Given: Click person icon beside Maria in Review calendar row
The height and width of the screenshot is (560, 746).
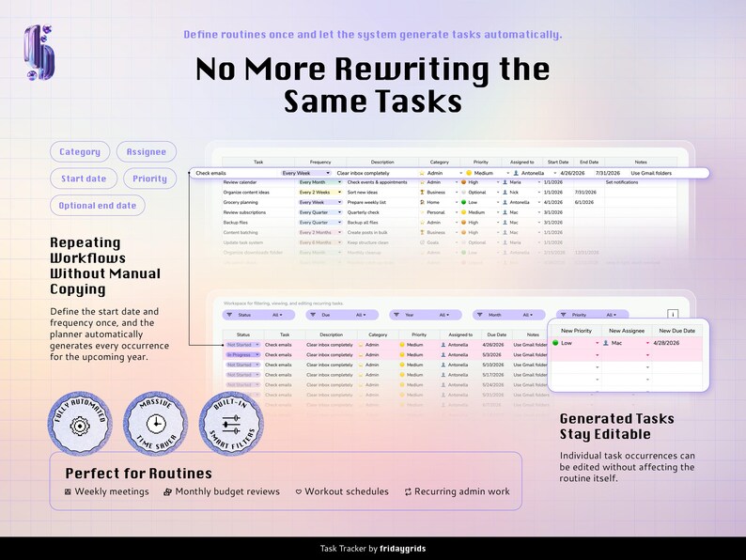Looking at the screenshot, I should coord(505,182).
